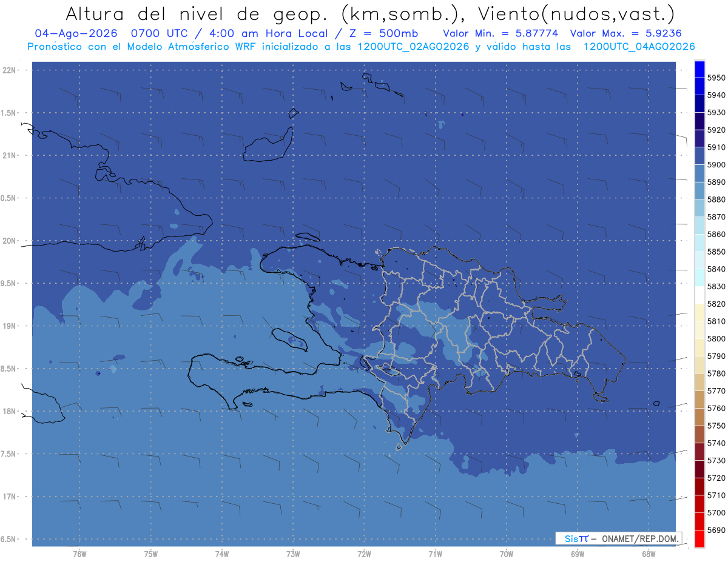The height and width of the screenshot is (562, 728).
Task: Click the '1200UTC_02AGO2026' initialization time
Action: [x=413, y=47]
